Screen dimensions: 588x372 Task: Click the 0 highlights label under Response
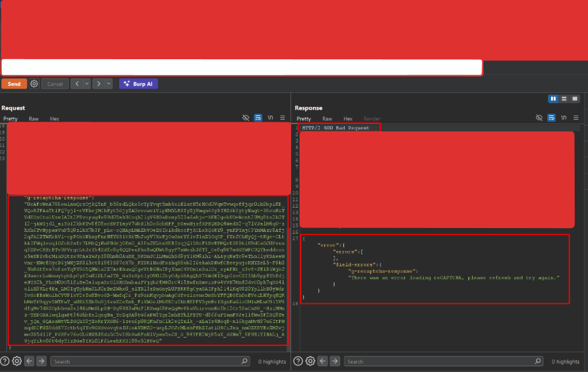coord(565,362)
